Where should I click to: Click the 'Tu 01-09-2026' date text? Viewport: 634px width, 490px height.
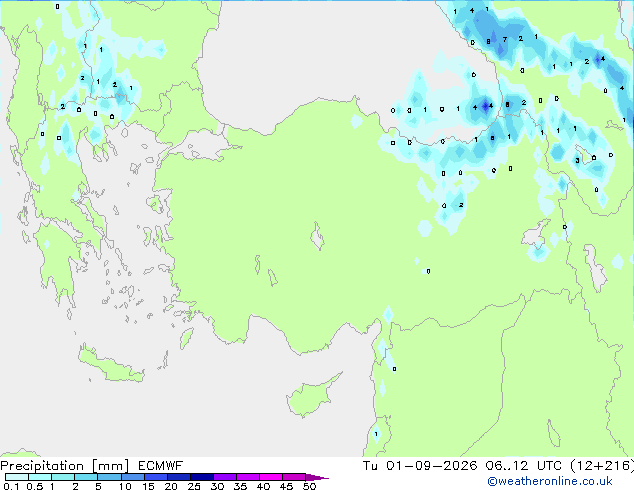click(420, 466)
